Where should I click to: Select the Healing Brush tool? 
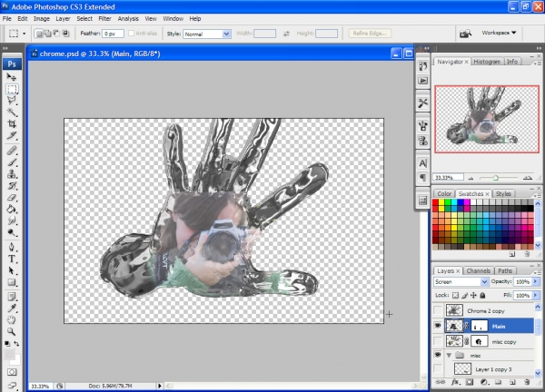pyautogui.click(x=12, y=151)
